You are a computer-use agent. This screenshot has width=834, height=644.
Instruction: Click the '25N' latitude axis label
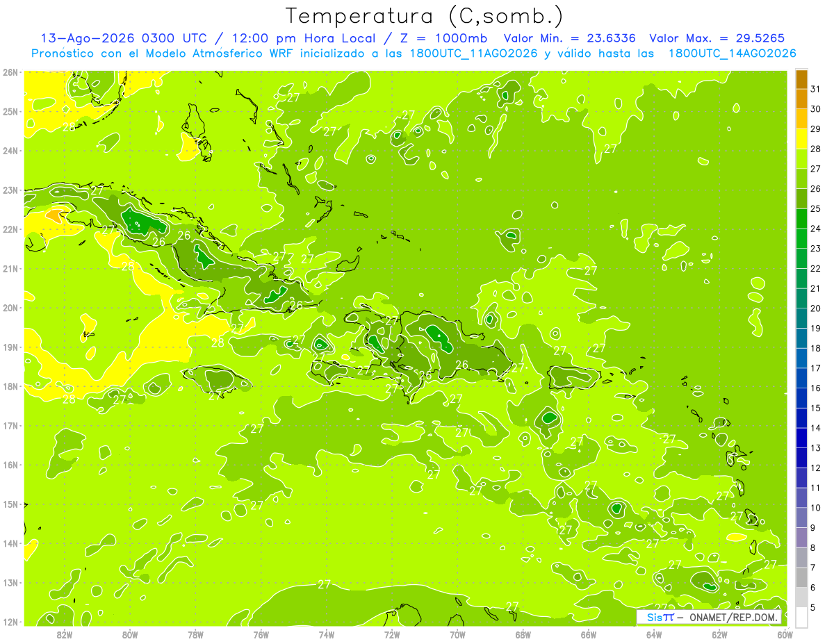click(x=10, y=111)
